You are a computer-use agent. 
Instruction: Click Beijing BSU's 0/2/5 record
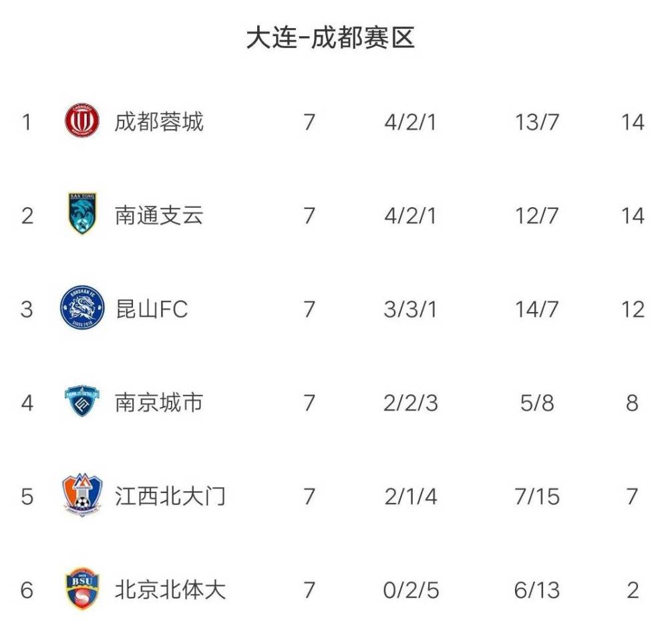[x=411, y=591]
